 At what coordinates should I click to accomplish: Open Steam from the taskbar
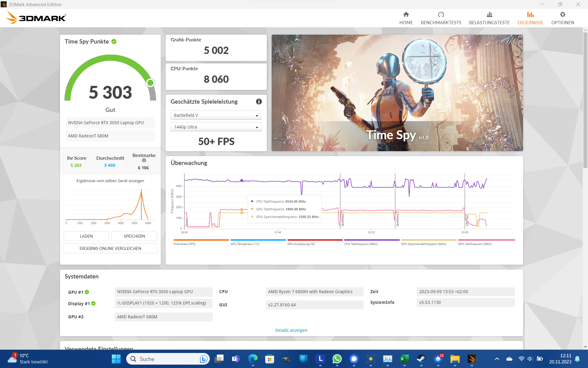tap(421, 358)
